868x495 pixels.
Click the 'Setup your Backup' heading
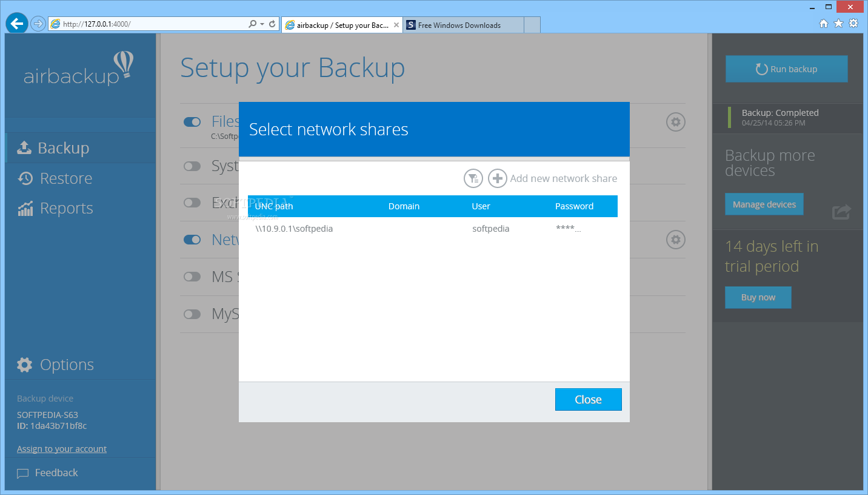(293, 68)
